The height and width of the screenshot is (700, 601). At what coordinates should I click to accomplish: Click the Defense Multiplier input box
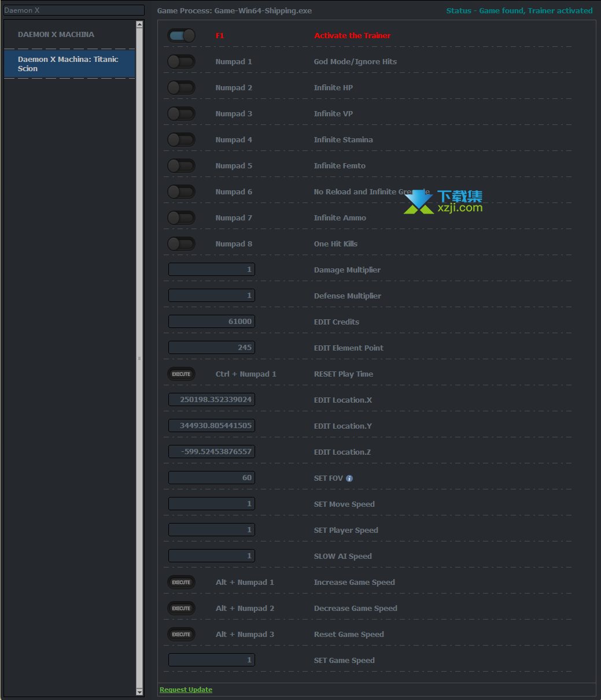(212, 296)
